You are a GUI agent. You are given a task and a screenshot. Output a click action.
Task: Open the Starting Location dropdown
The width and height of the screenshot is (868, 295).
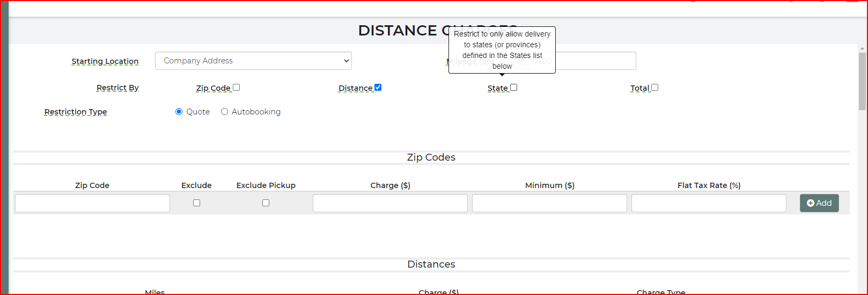[253, 61]
